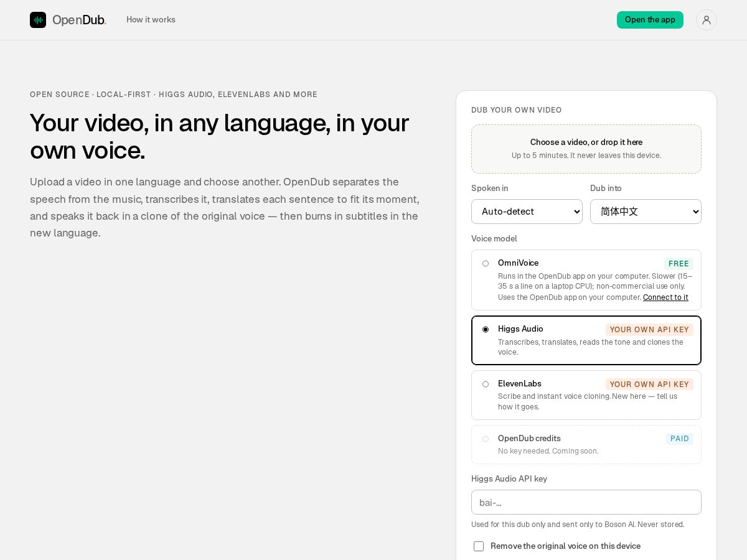This screenshot has width=747, height=560.
Task: Open the Dub into language dropdown
Action: (x=646, y=212)
